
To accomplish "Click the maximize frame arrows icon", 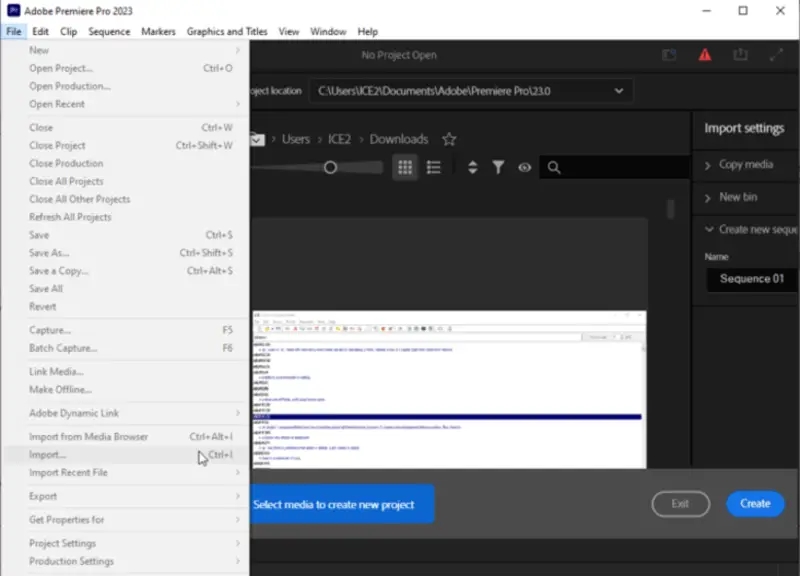I will 776,55.
